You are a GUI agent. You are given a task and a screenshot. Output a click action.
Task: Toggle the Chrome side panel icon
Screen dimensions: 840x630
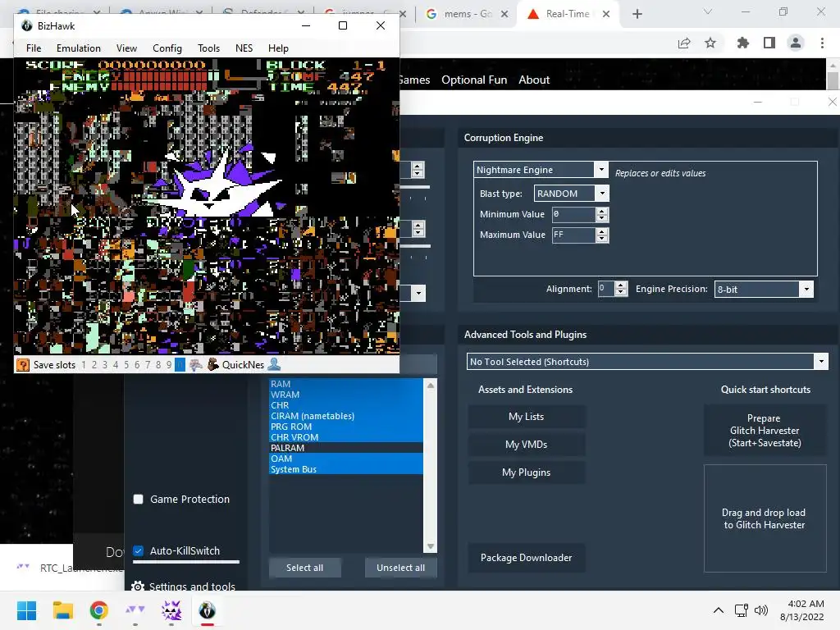(x=769, y=43)
